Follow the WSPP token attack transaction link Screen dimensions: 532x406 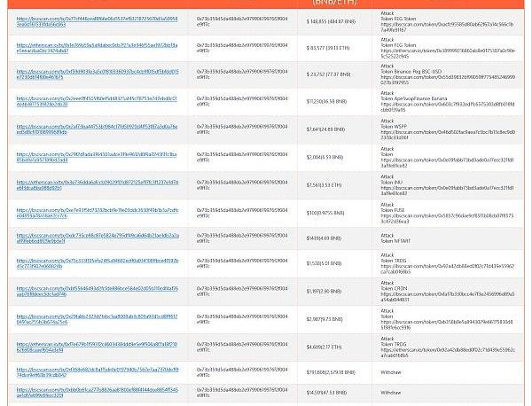[x=97, y=129]
